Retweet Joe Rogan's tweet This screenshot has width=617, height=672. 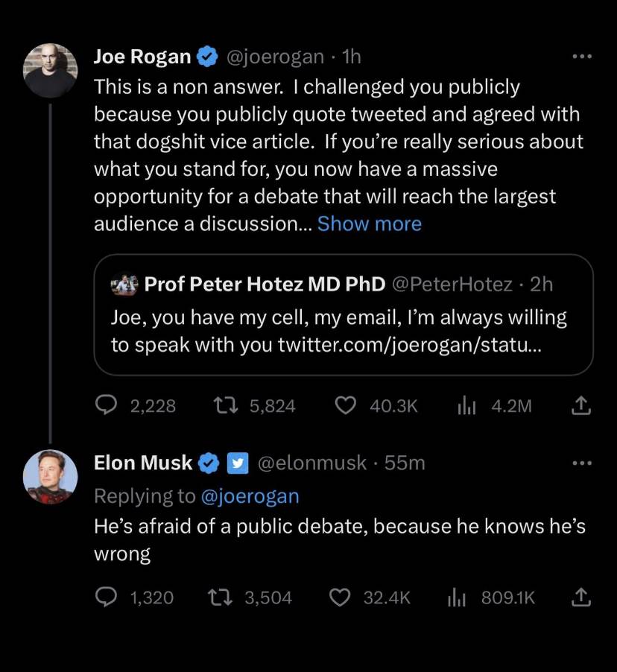(x=223, y=405)
